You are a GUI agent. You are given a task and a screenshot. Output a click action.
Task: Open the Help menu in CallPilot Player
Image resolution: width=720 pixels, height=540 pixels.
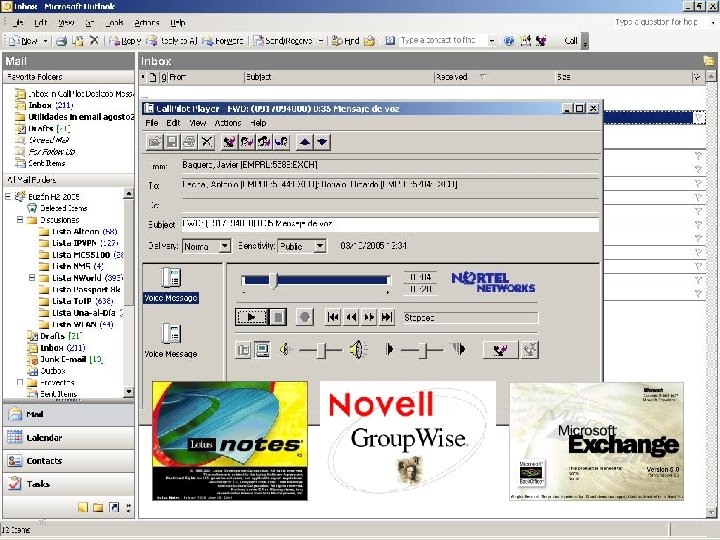pos(258,123)
